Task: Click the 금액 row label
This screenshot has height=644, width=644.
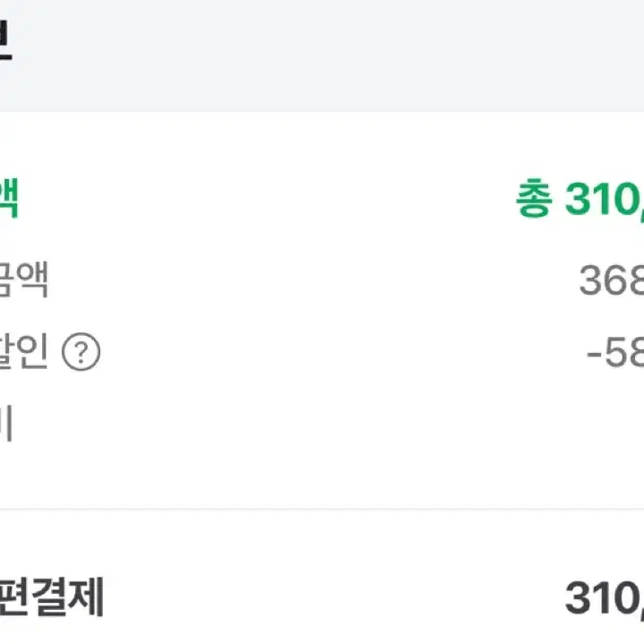Action: (24, 279)
